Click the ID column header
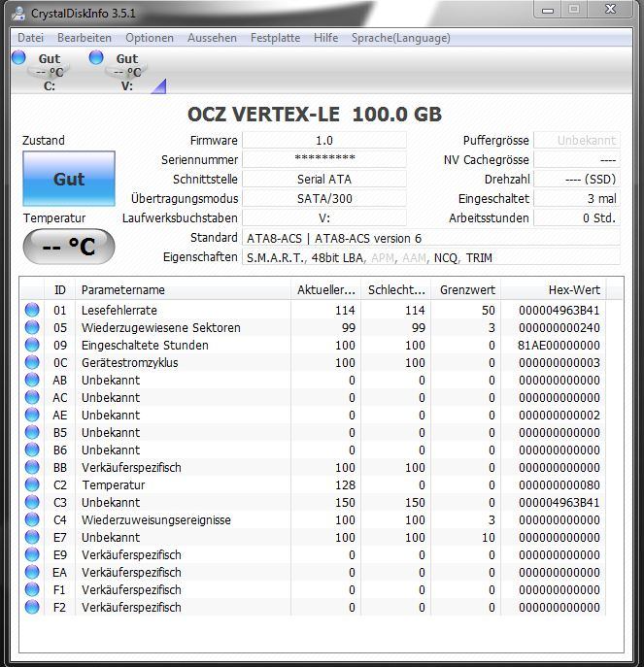 click(x=59, y=290)
